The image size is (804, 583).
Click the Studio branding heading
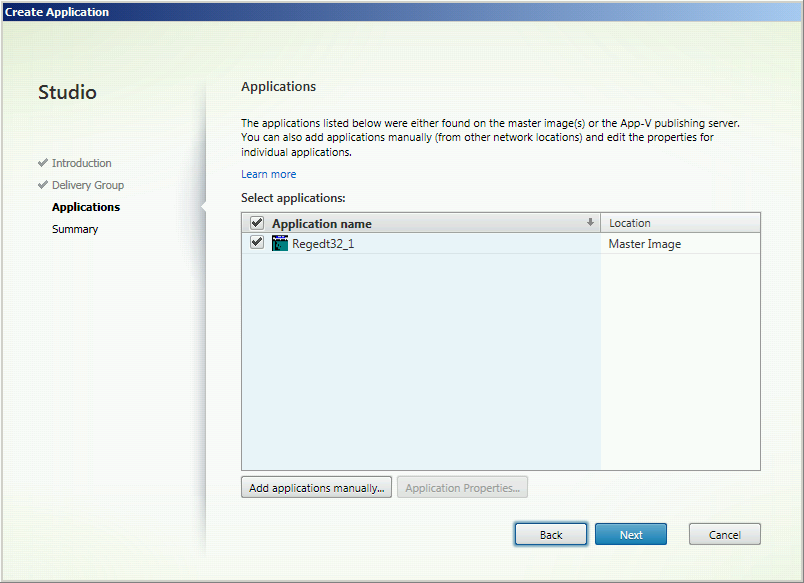pos(67,92)
